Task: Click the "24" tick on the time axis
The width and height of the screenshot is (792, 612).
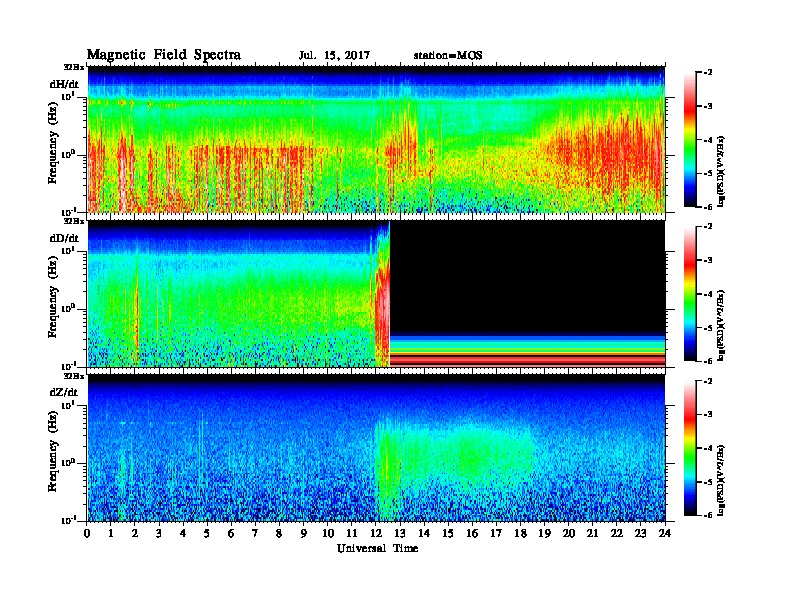Action: (x=665, y=534)
